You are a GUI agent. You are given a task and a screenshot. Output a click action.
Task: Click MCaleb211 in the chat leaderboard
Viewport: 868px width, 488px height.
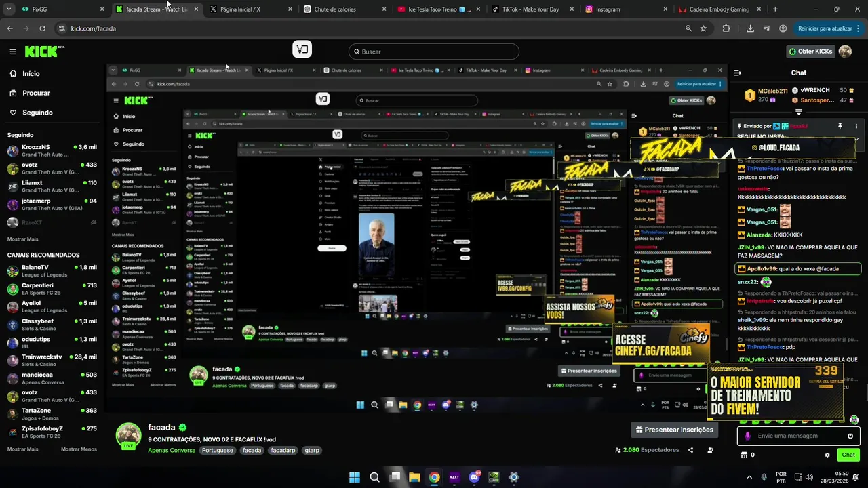(x=773, y=91)
